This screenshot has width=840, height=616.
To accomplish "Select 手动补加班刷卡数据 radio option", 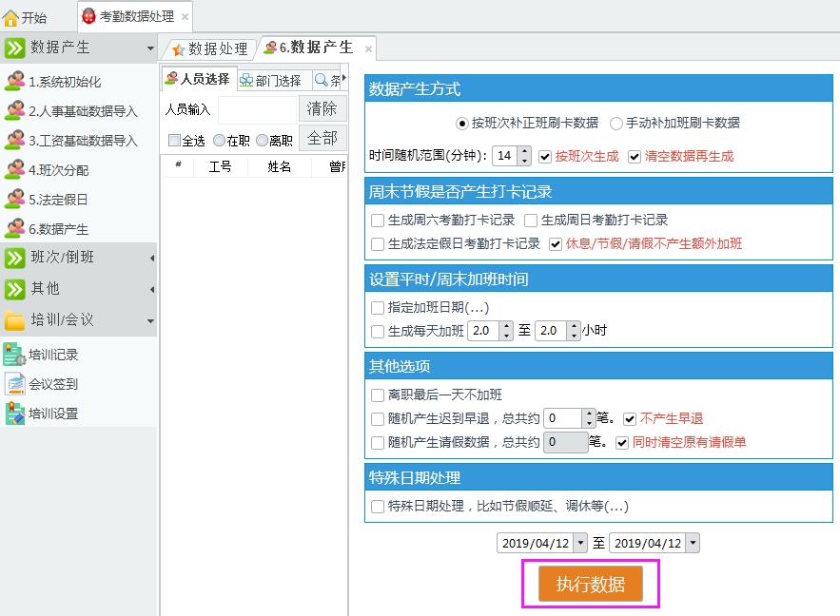I will [616, 123].
